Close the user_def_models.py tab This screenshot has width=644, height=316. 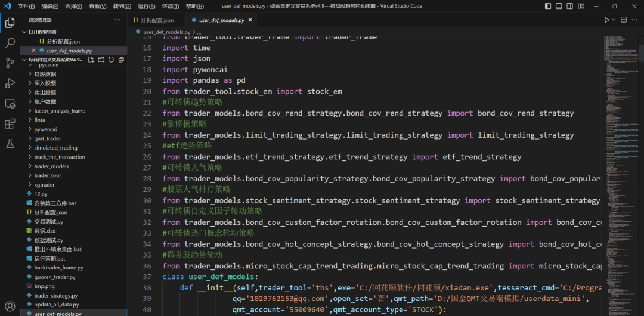click(x=250, y=20)
